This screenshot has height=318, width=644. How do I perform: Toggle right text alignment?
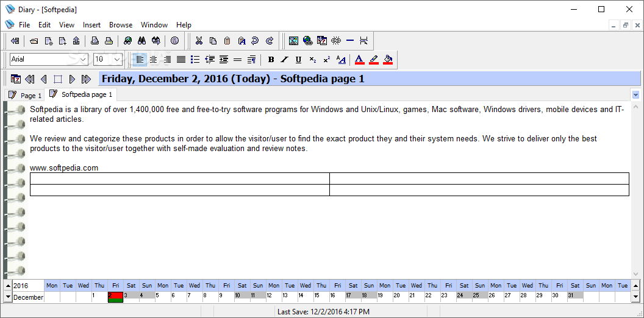[x=167, y=60]
